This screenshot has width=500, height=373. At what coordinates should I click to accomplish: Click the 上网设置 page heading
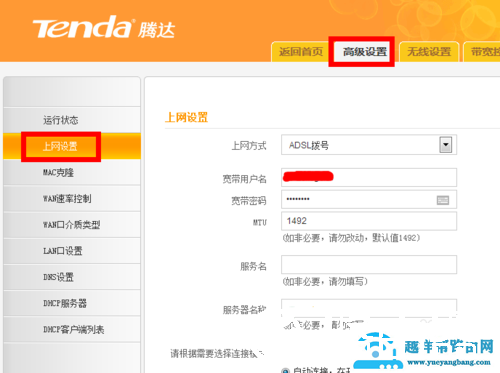pos(186,117)
